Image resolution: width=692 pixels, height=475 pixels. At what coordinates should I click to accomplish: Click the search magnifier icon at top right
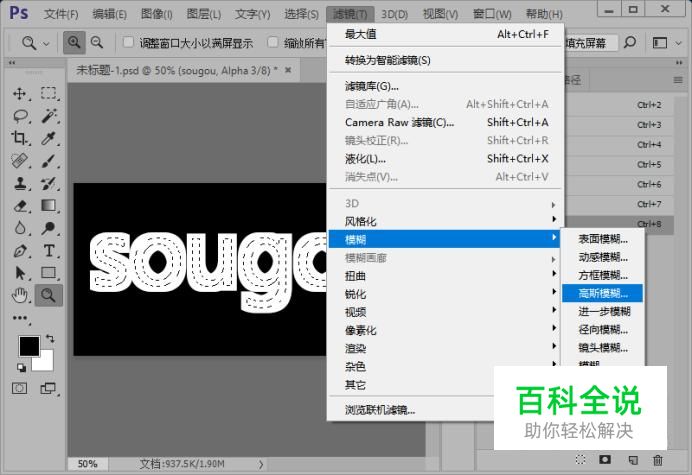pyautogui.click(x=630, y=43)
